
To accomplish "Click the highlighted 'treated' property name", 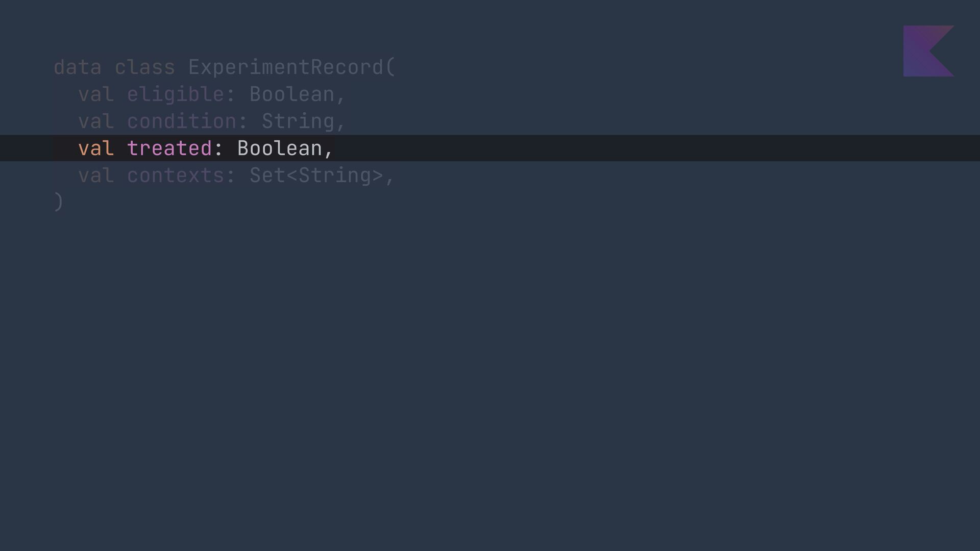I will (169, 148).
